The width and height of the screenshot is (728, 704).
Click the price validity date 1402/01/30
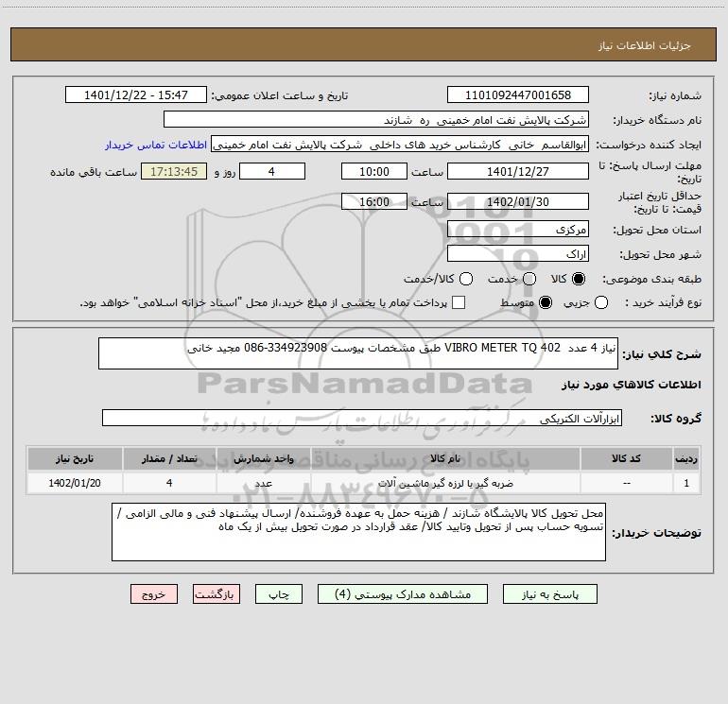pos(518,201)
